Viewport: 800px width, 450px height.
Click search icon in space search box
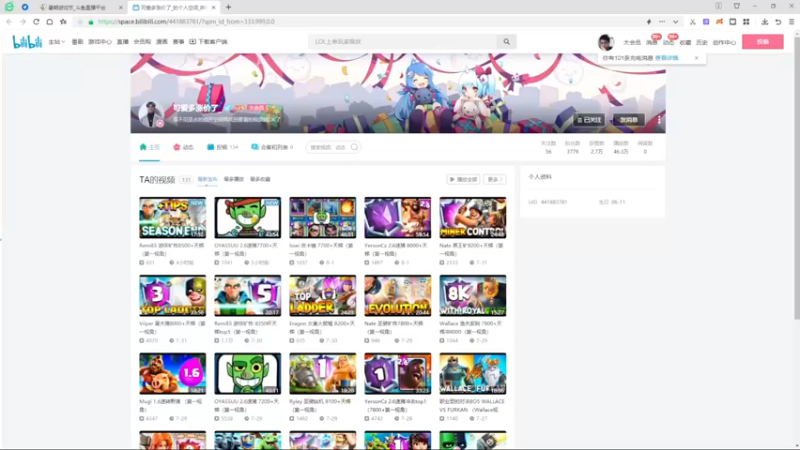pyautogui.click(x=354, y=147)
